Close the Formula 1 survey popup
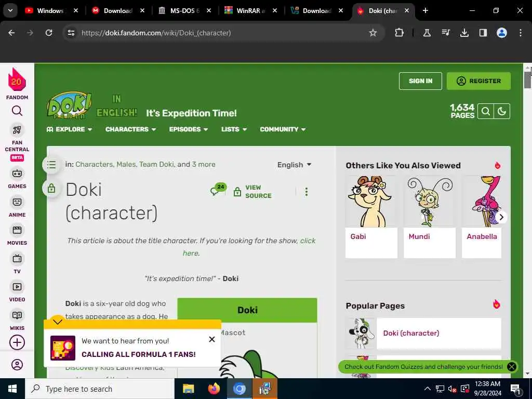This screenshot has width=532, height=399. [212, 339]
